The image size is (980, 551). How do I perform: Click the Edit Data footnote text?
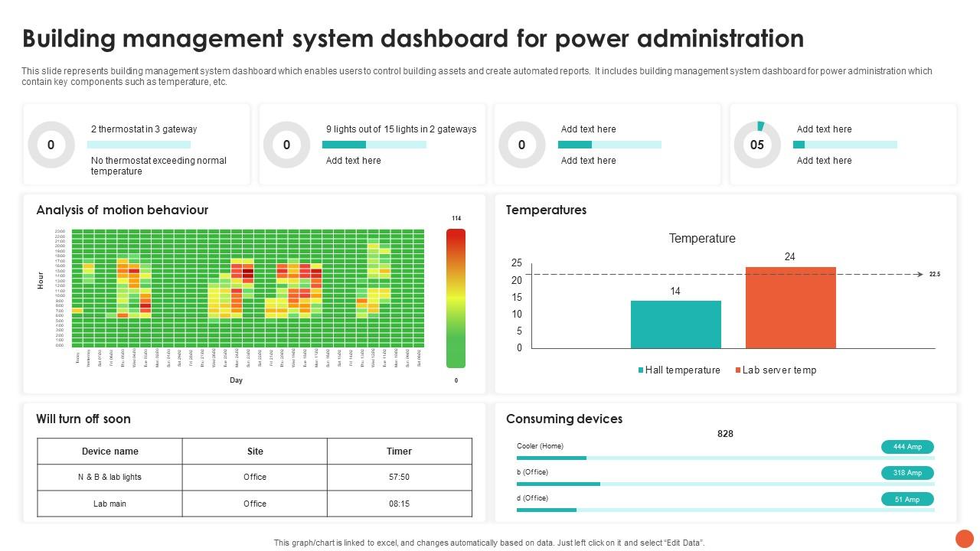489,543
